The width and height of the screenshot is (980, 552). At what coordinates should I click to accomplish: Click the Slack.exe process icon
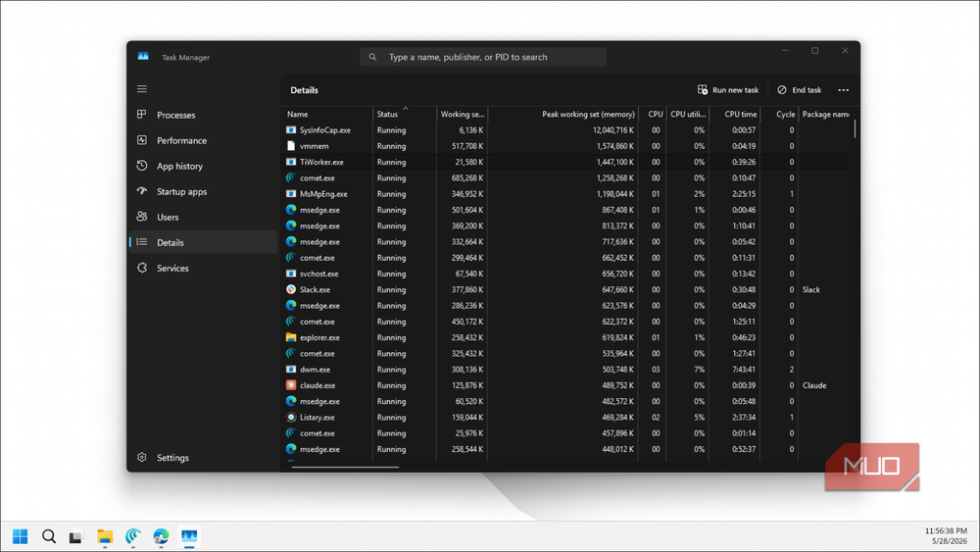[291, 289]
